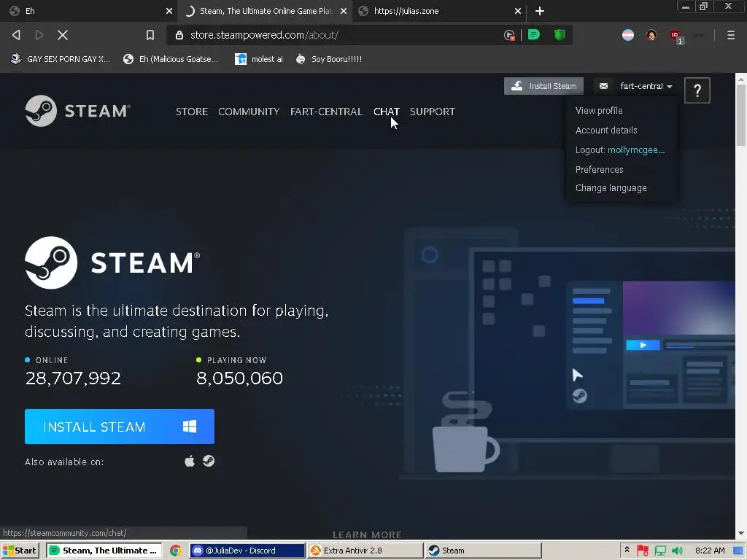Screen dimensions: 747x560
Task: Click the media blocker icon in address bar
Action: pos(509,35)
